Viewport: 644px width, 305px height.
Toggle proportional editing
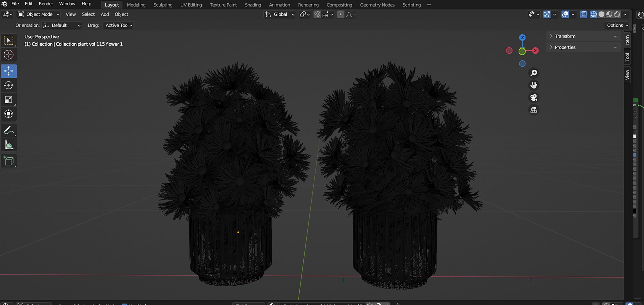340,14
